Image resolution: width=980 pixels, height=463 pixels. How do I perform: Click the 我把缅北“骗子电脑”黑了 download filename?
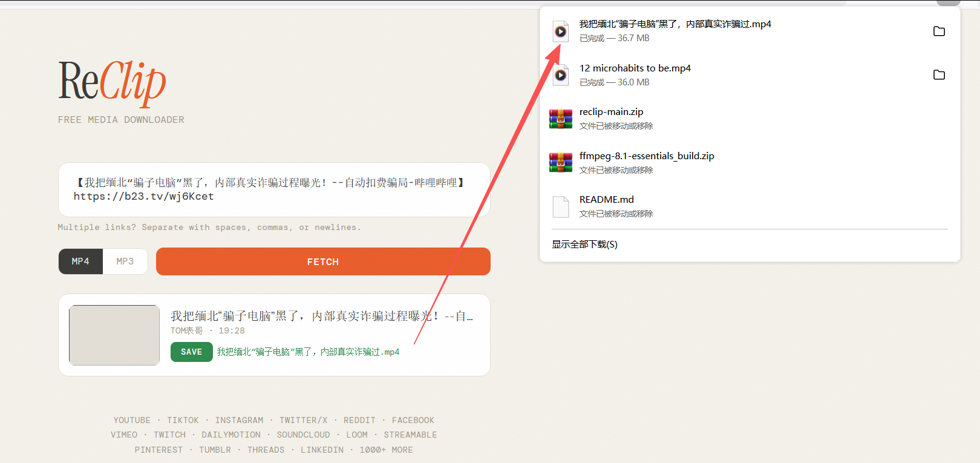[x=675, y=24]
